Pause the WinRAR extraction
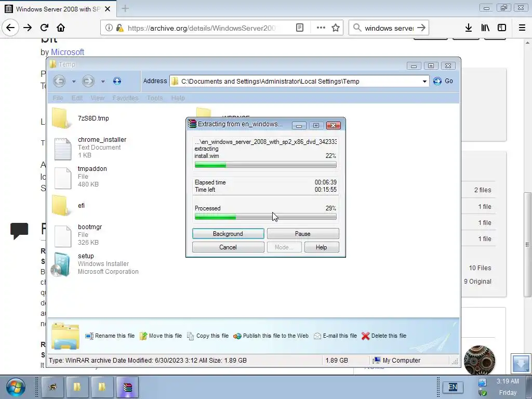This screenshot has width=532, height=399. [303, 234]
